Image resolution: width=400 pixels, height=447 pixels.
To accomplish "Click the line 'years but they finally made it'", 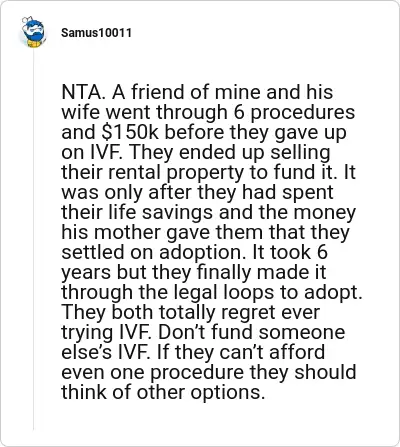I will tap(194, 273).
